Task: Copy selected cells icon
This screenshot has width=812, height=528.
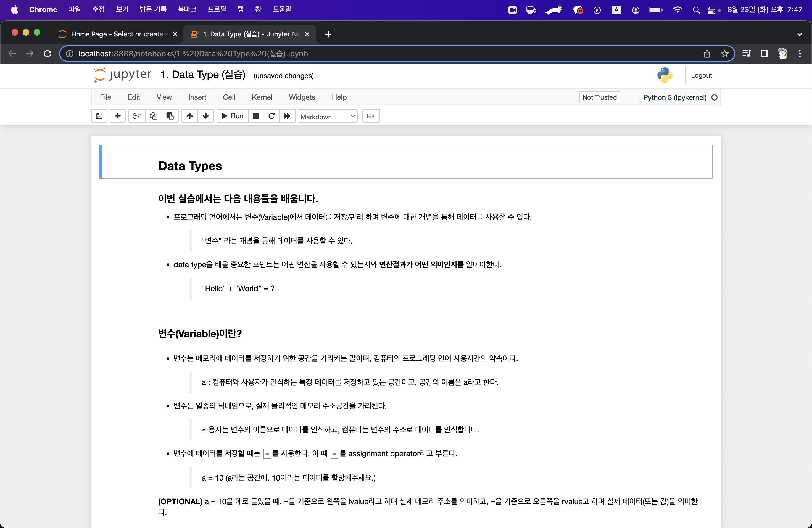Action: 153,116
